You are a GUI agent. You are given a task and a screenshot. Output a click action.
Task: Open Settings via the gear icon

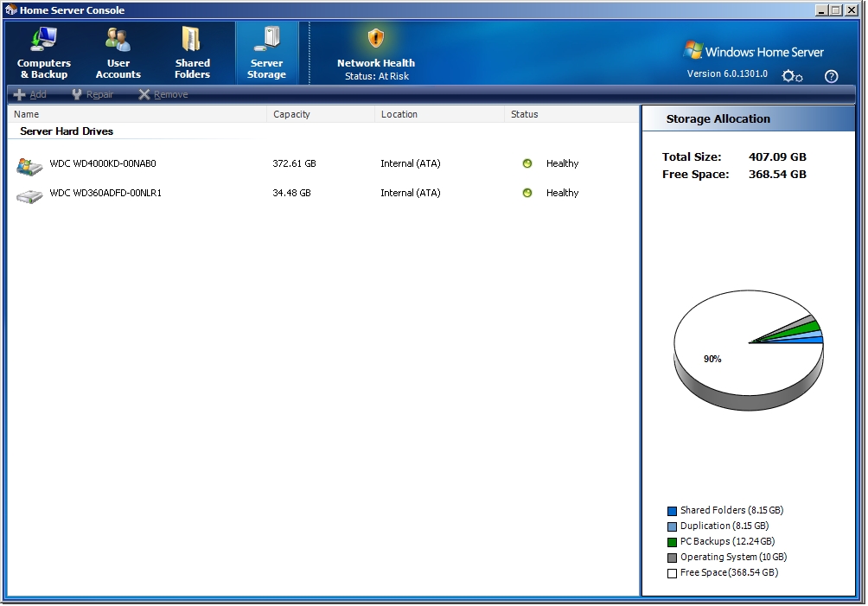click(791, 76)
